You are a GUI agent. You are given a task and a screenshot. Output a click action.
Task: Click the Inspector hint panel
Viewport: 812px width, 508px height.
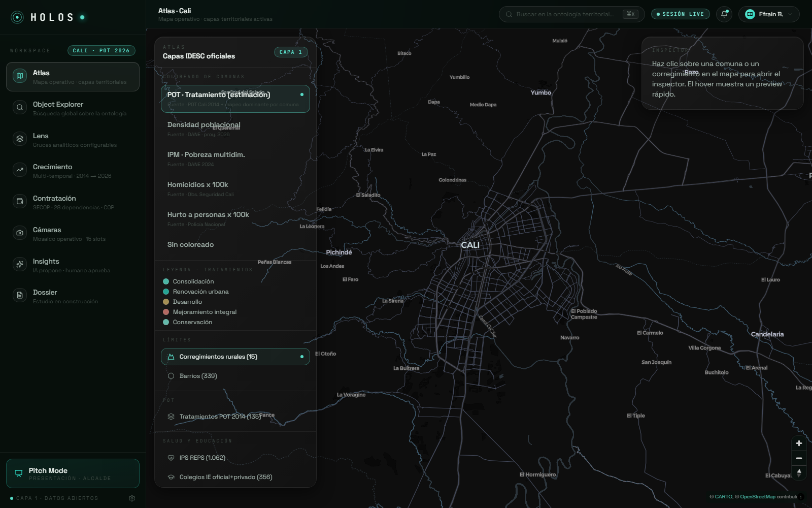(x=722, y=73)
